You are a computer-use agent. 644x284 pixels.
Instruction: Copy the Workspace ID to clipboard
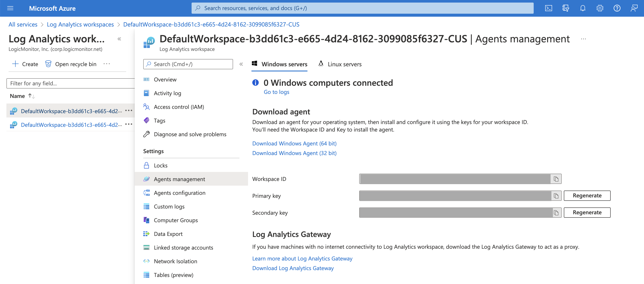pos(556,179)
